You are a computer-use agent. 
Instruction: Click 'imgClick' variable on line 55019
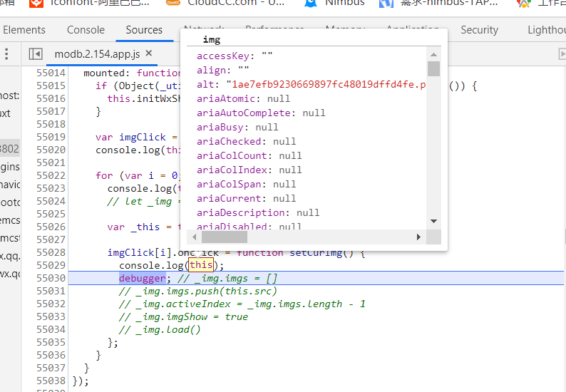143,137
